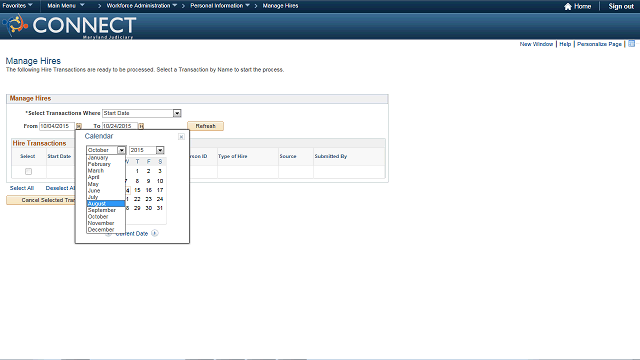Open Personal Information breadcrumb menu
Image resolution: width=640 pixels, height=360 pixels.
pyautogui.click(x=220, y=6)
